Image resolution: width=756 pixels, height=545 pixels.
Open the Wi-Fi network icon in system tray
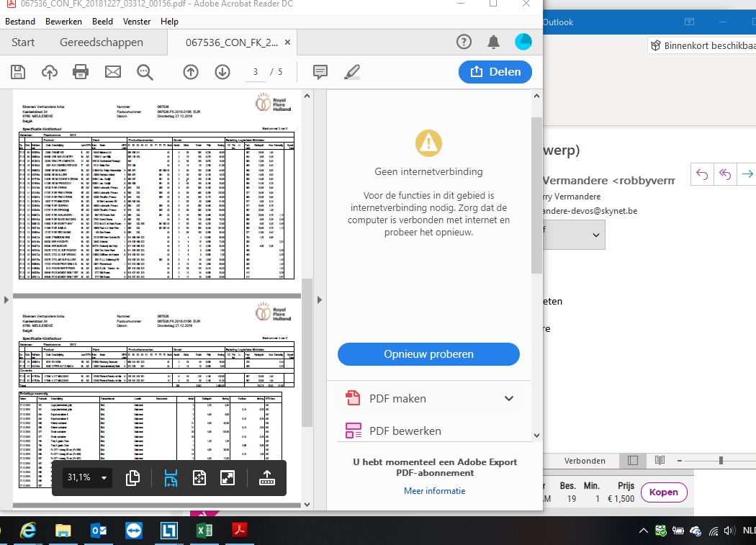tap(713, 531)
